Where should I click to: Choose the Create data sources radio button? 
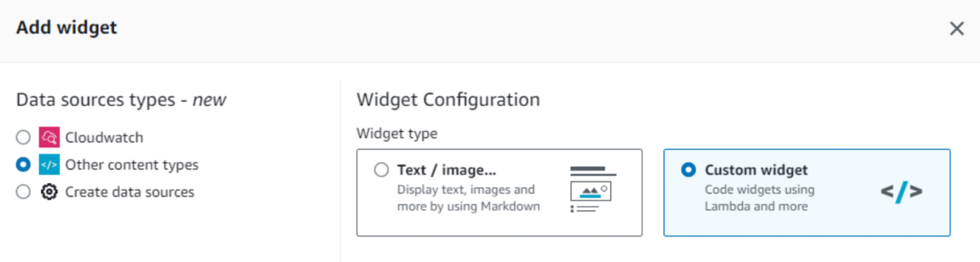(23, 192)
